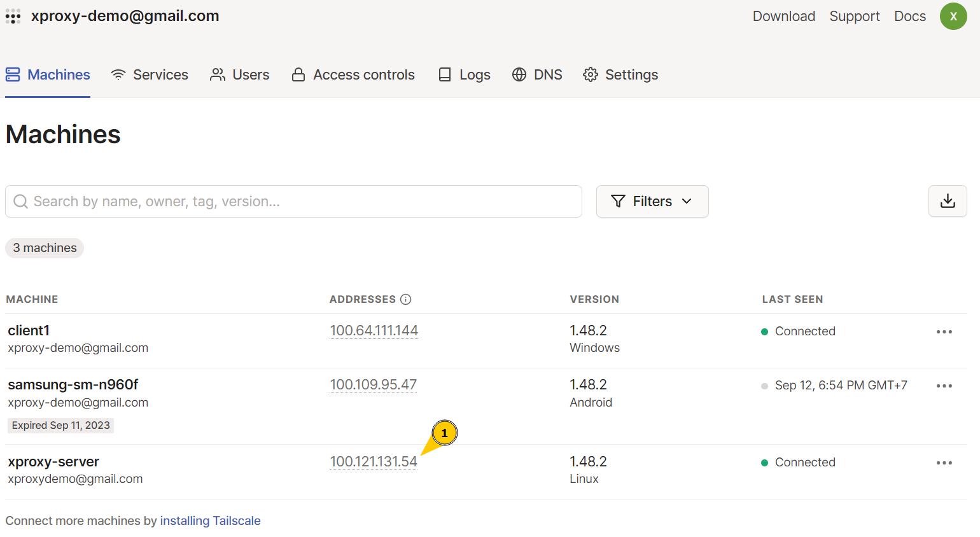Open the xproxy-server machine

[53, 461]
